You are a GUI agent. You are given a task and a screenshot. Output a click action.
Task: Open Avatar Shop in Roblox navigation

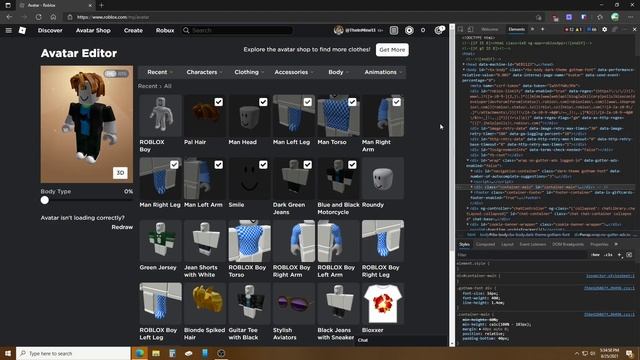tap(93, 30)
